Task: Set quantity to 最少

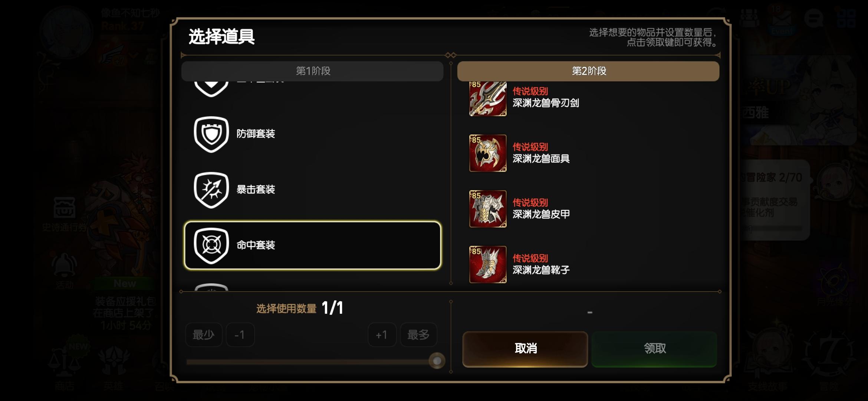Action: (x=204, y=335)
